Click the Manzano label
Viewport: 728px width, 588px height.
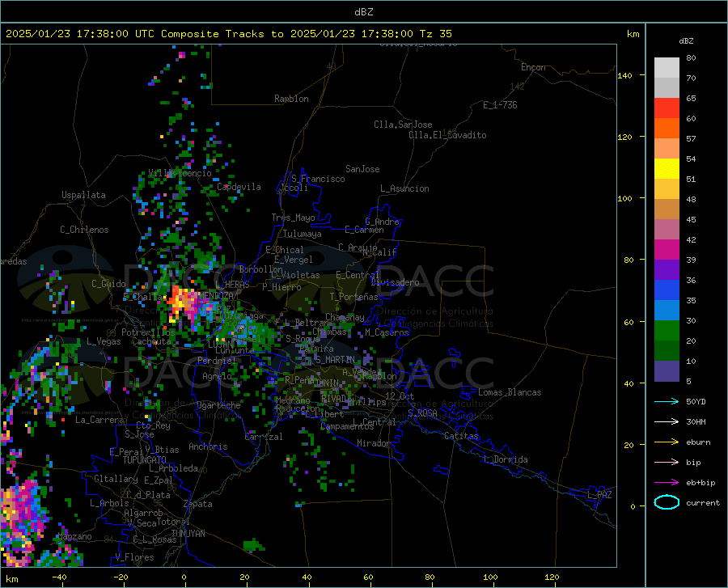pyautogui.click(x=74, y=536)
